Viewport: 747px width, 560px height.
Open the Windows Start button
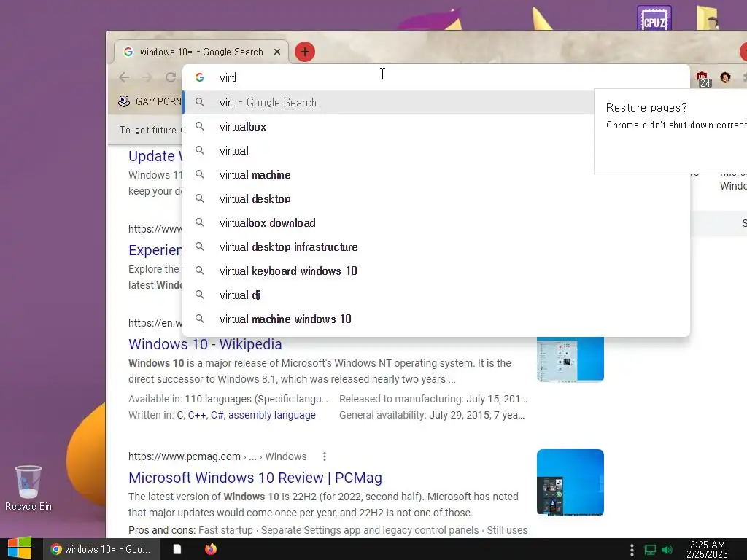pyautogui.click(x=20, y=548)
